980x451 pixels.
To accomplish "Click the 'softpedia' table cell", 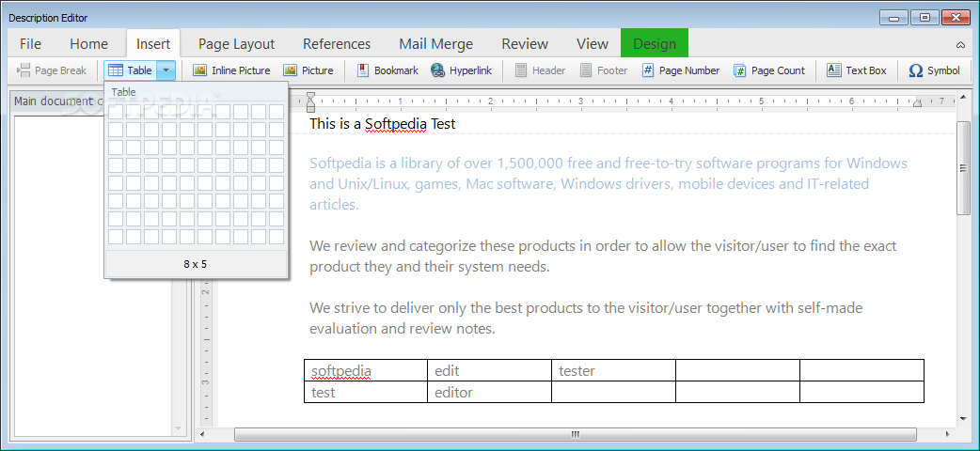I will pos(366,370).
